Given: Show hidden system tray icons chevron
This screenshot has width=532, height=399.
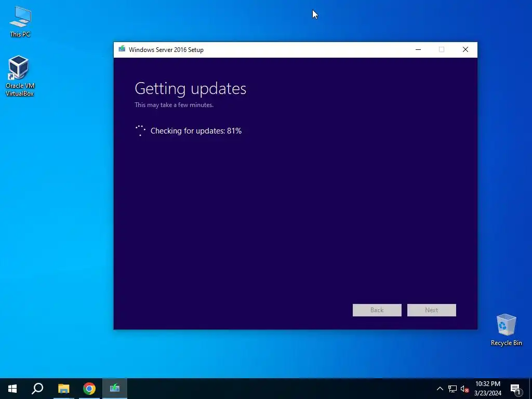Looking at the screenshot, I should 440,389.
